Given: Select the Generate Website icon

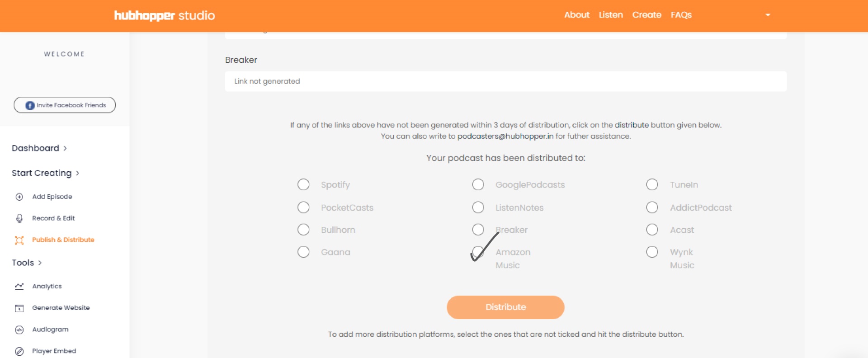Looking at the screenshot, I should pyautogui.click(x=19, y=308).
